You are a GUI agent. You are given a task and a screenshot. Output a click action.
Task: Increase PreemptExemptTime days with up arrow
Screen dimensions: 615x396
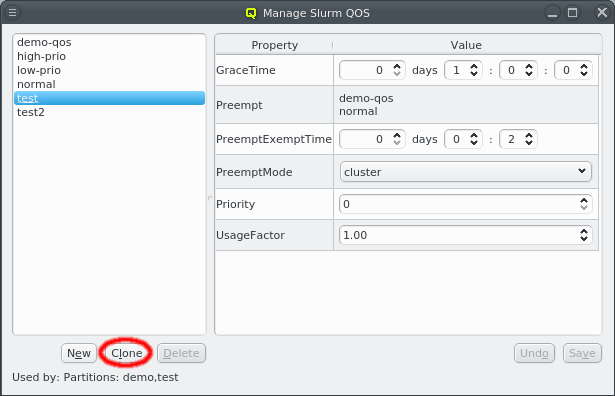point(397,135)
